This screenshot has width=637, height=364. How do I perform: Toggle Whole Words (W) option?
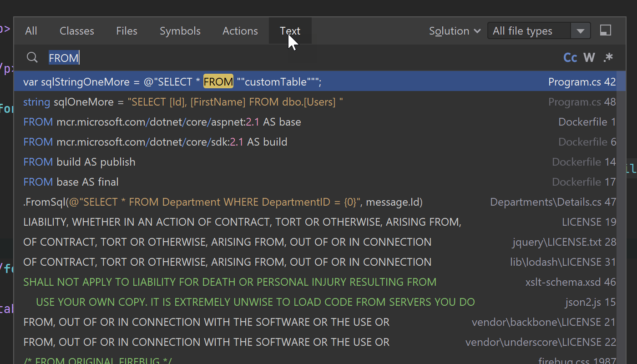589,58
